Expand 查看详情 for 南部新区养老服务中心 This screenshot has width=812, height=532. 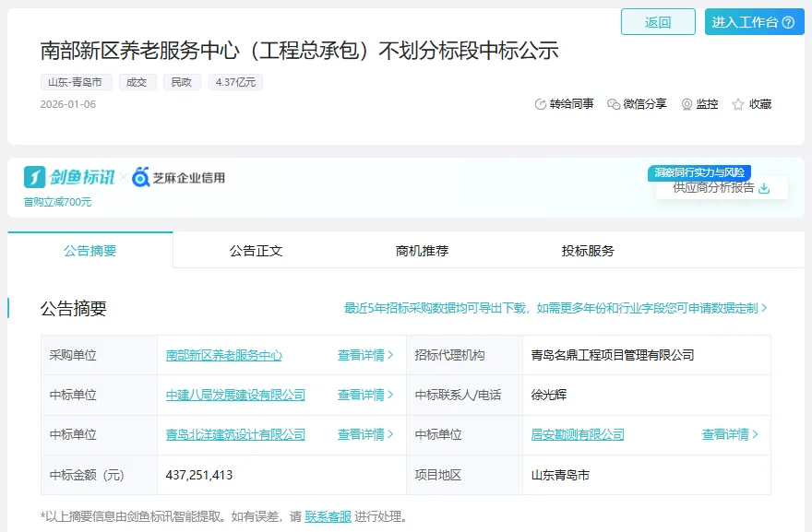pyautogui.click(x=365, y=355)
